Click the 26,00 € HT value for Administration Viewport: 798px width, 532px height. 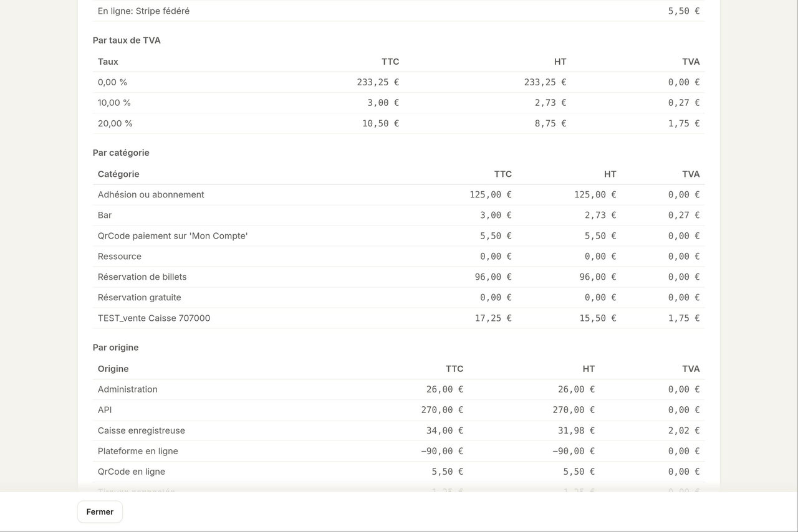[577, 389]
